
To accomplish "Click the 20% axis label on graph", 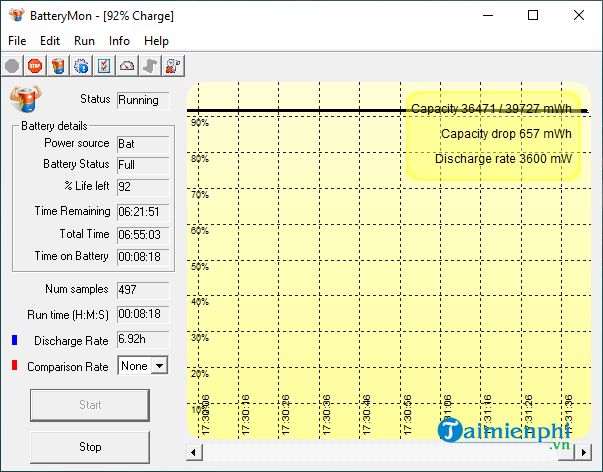I will click(x=200, y=374).
